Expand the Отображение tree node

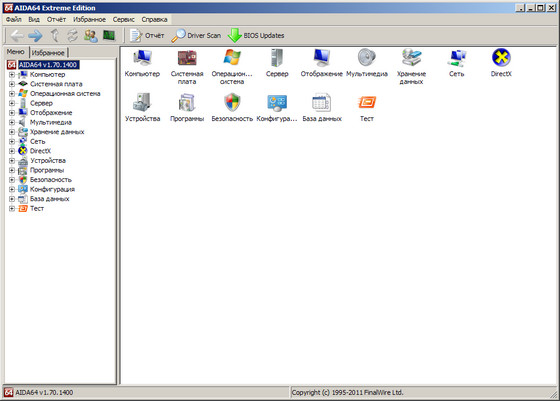(x=12, y=113)
